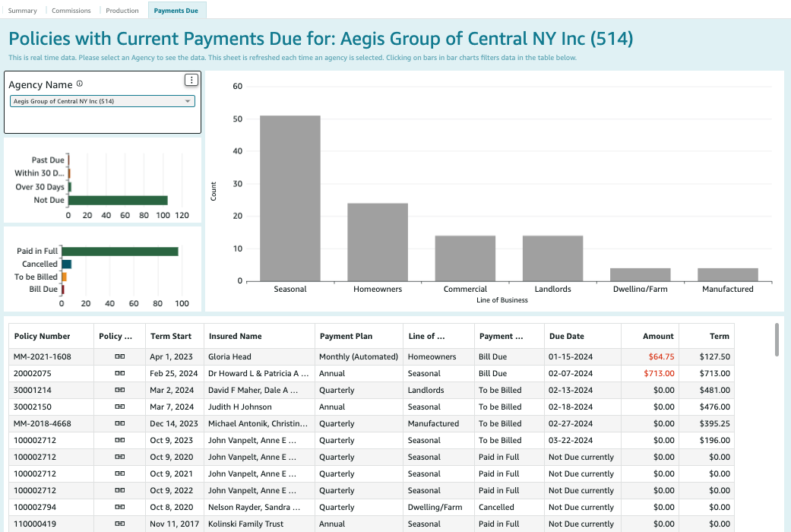Sort the table by Due Date column
Screen dimensions: 791x532
point(565,337)
